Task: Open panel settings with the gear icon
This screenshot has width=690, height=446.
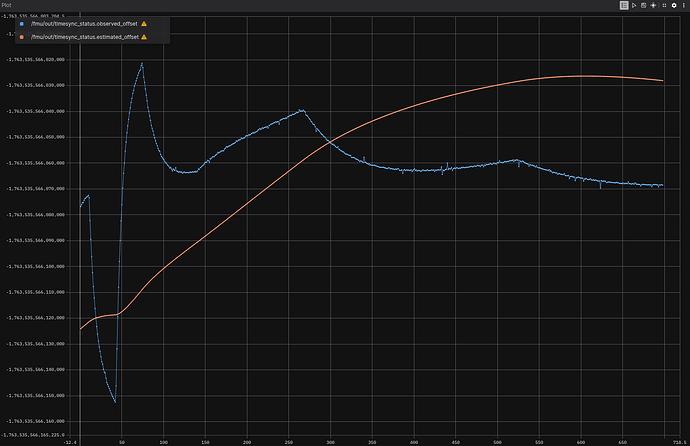Action: [674, 5]
